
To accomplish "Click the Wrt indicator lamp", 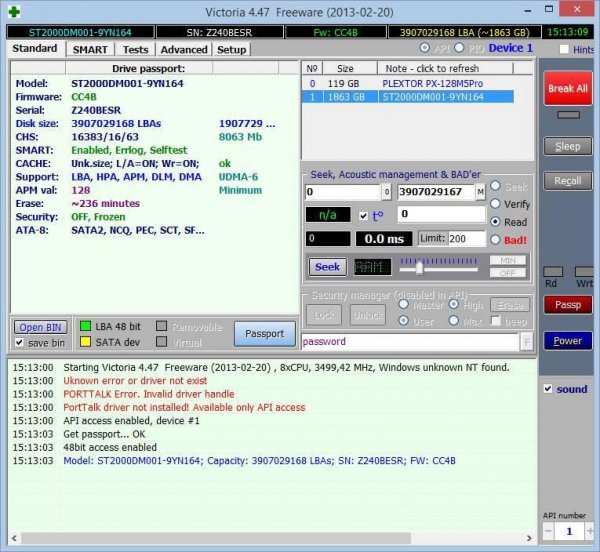I will click(584, 272).
